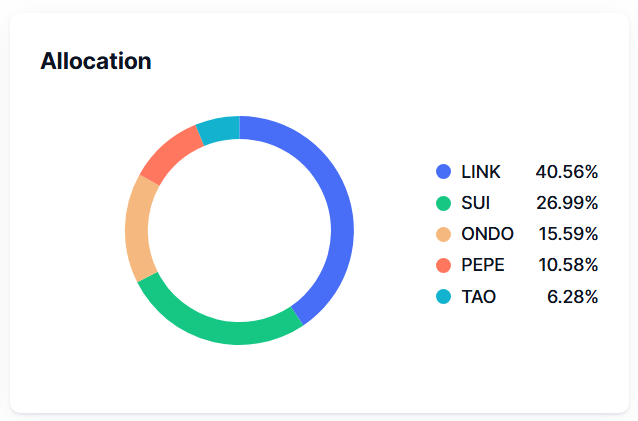Click the red PEPE legend dot
This screenshot has height=421, width=638.
pos(443,265)
